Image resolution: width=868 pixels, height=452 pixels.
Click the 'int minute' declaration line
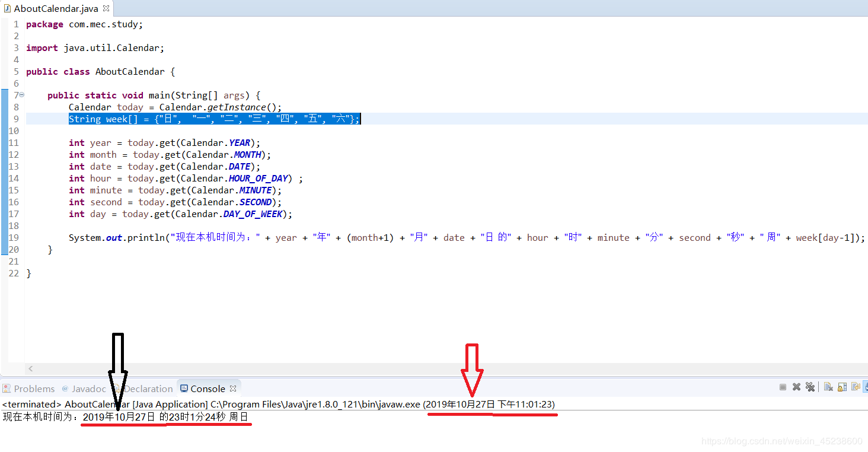click(x=175, y=190)
